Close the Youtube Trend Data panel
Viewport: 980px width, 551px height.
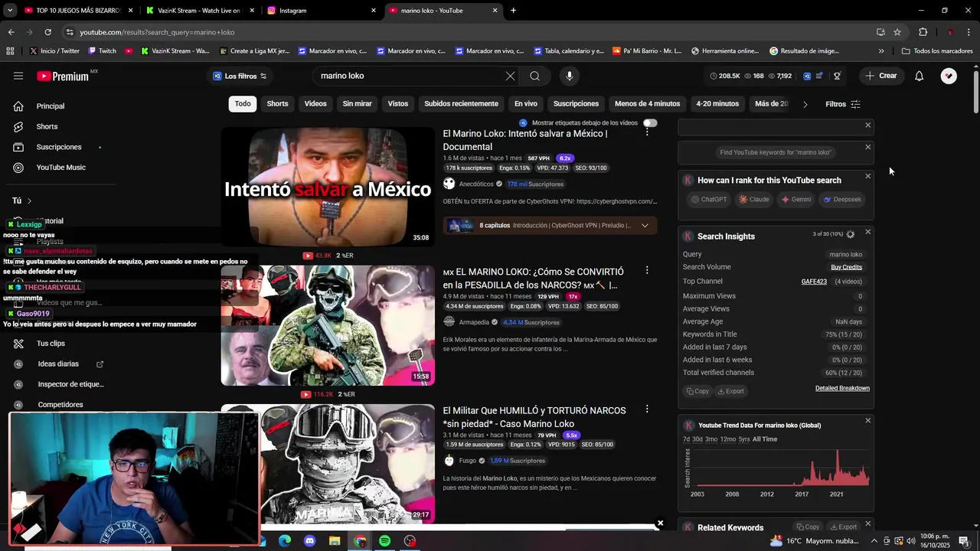[x=867, y=420]
